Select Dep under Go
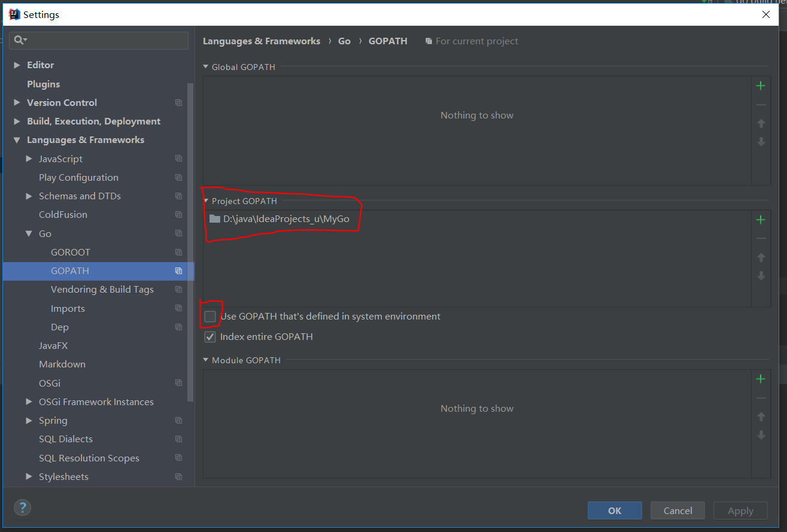Image resolution: width=787 pixels, height=532 pixels. tap(59, 327)
